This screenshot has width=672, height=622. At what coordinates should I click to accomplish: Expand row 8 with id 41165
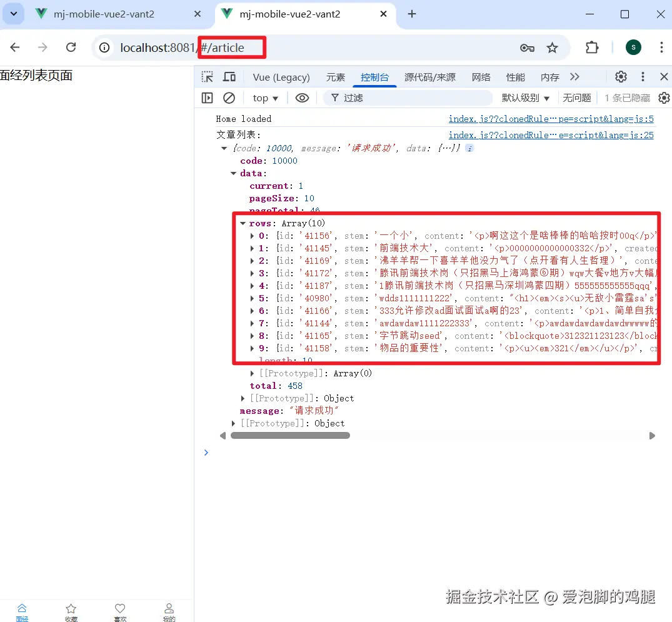tap(252, 336)
